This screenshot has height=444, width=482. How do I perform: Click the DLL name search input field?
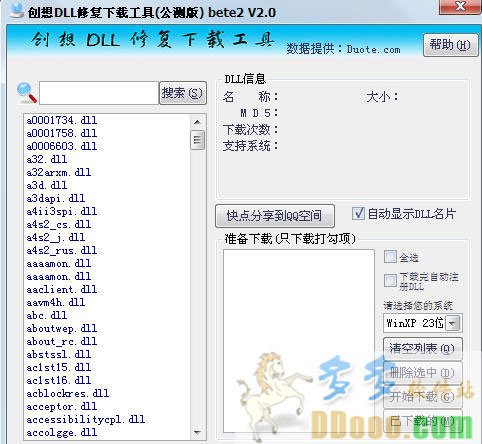point(99,93)
